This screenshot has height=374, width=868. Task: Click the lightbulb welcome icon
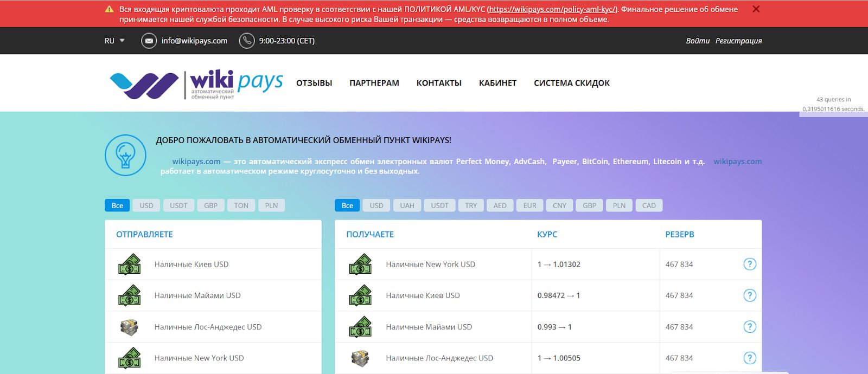125,155
